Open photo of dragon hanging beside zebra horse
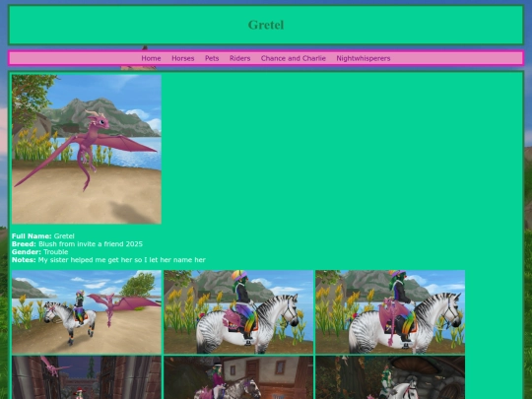532x399 pixels. click(390, 312)
